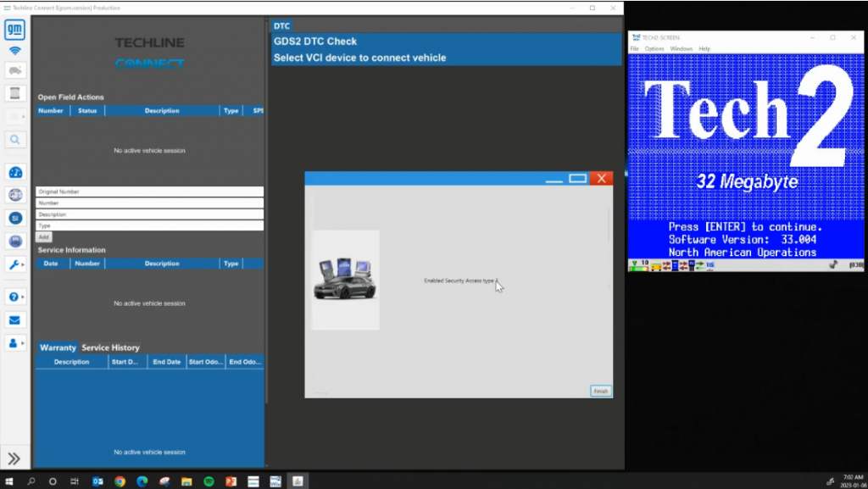The height and width of the screenshot is (489, 868).
Task: Open File Explorer from the taskbar
Action: click(186, 481)
